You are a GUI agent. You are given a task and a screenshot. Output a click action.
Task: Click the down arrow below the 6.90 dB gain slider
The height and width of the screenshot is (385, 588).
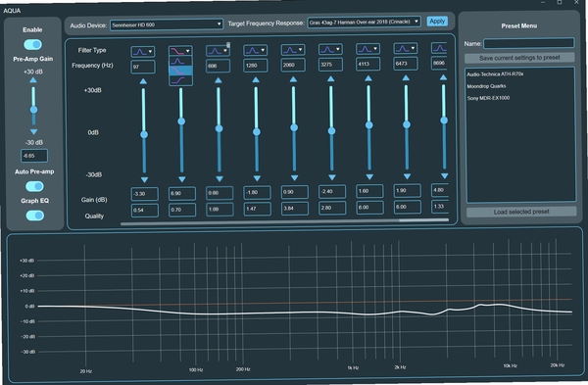coord(182,179)
